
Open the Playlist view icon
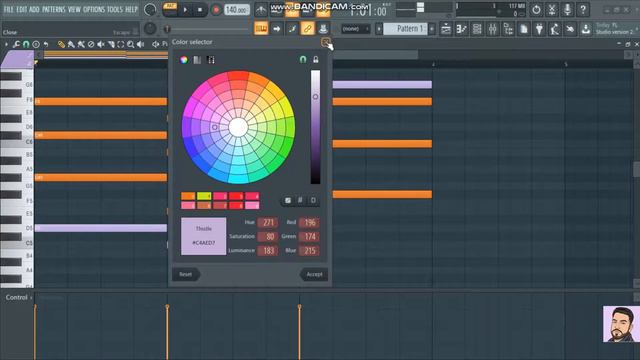coord(446,29)
